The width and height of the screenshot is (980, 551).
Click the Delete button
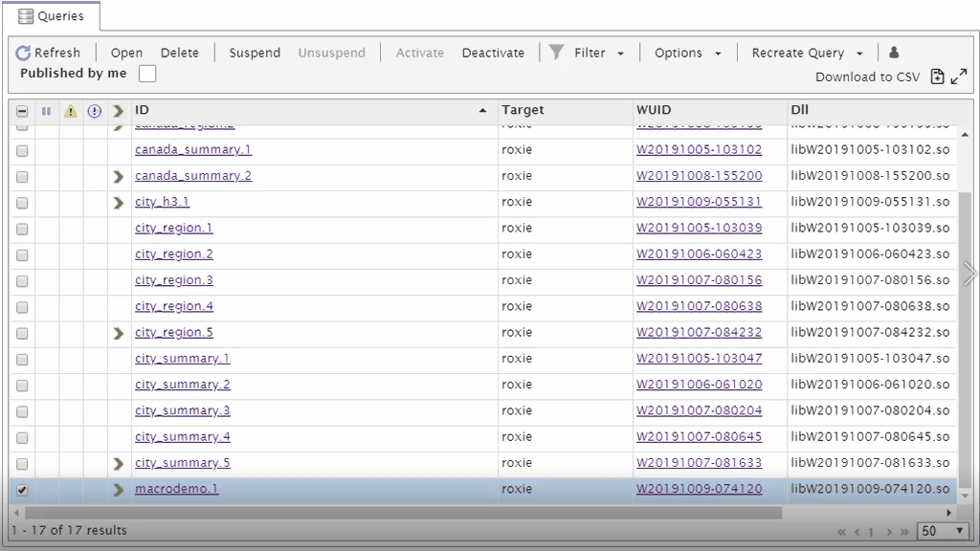pyautogui.click(x=179, y=54)
